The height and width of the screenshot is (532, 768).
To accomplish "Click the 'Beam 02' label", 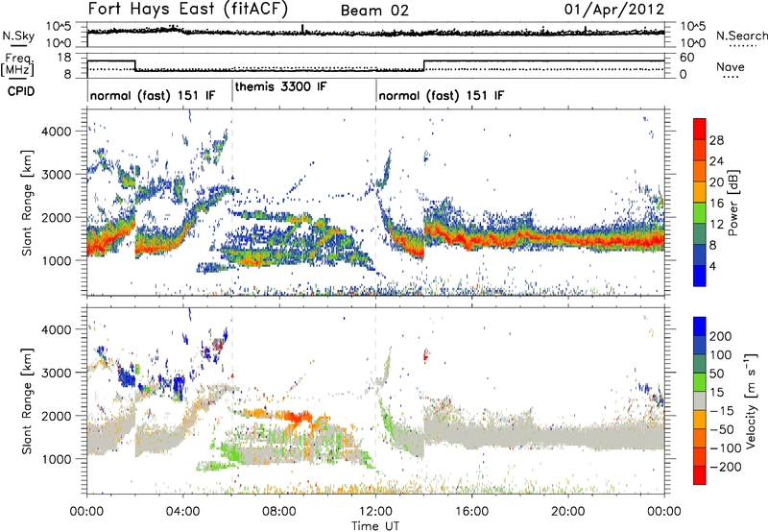I will tap(374, 11).
